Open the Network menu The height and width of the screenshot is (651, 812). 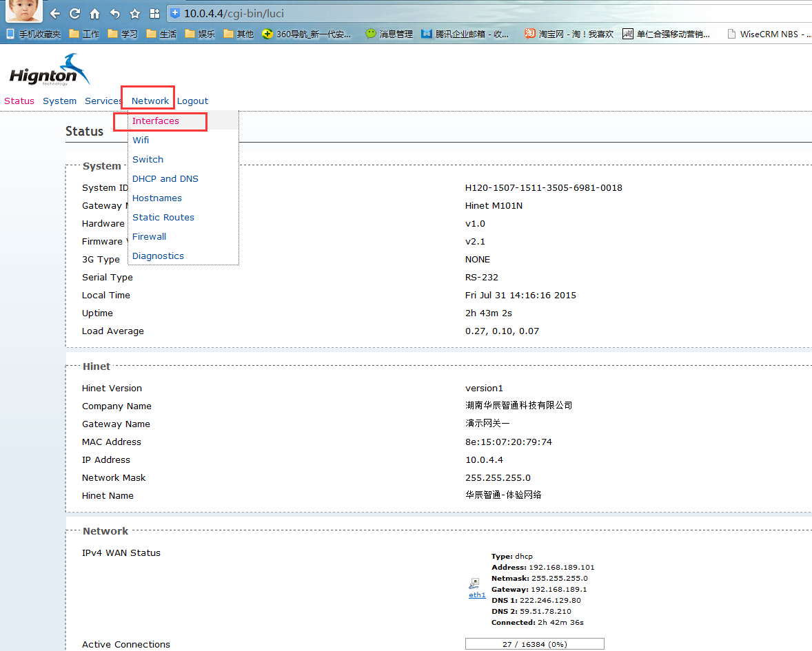point(150,101)
